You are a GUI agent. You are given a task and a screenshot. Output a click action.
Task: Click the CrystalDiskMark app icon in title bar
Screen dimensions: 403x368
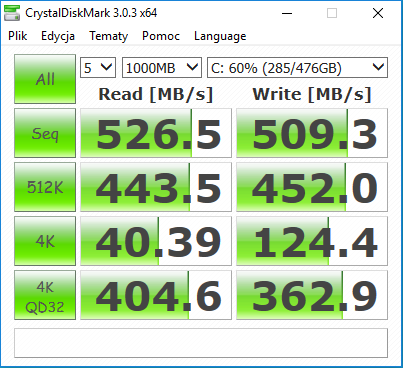12,13
